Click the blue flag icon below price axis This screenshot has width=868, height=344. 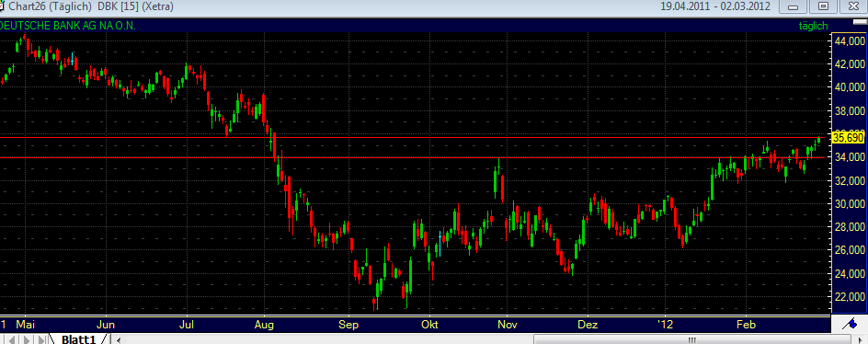[849, 324]
